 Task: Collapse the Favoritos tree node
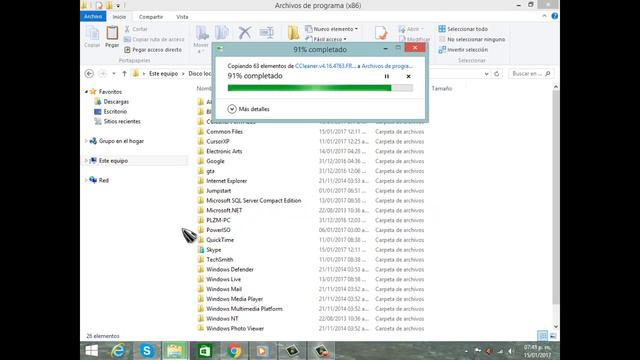click(86, 92)
